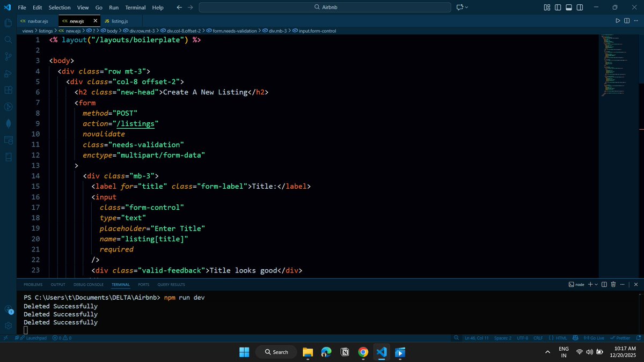Open the Extensions view

pyautogui.click(x=8, y=90)
